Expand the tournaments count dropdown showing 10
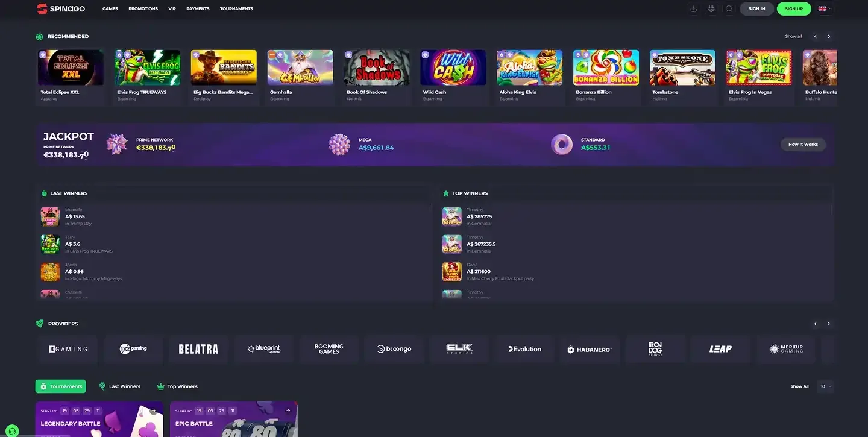Screen dimensions: 868x437 (825, 386)
